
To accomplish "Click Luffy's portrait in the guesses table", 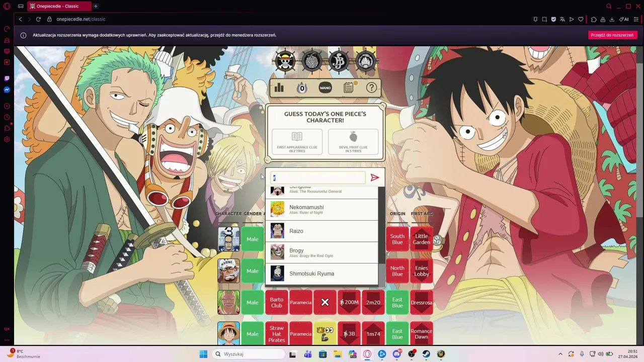I will coord(228,334).
